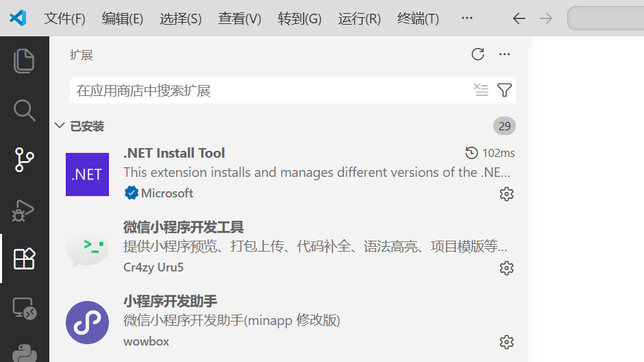
Task: Open extension filter options
Action: click(504, 90)
